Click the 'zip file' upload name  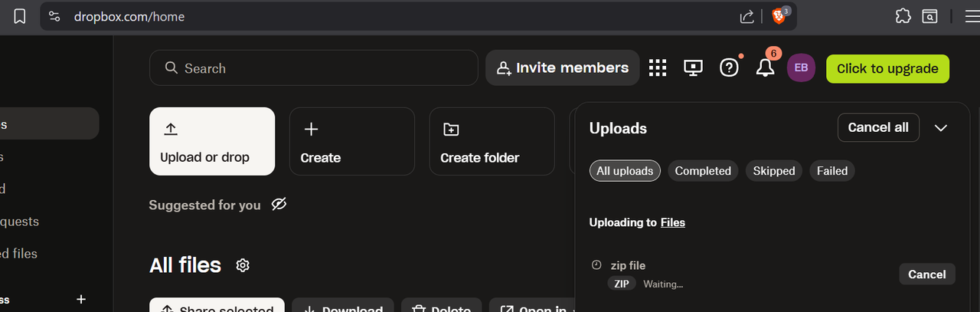click(x=628, y=265)
